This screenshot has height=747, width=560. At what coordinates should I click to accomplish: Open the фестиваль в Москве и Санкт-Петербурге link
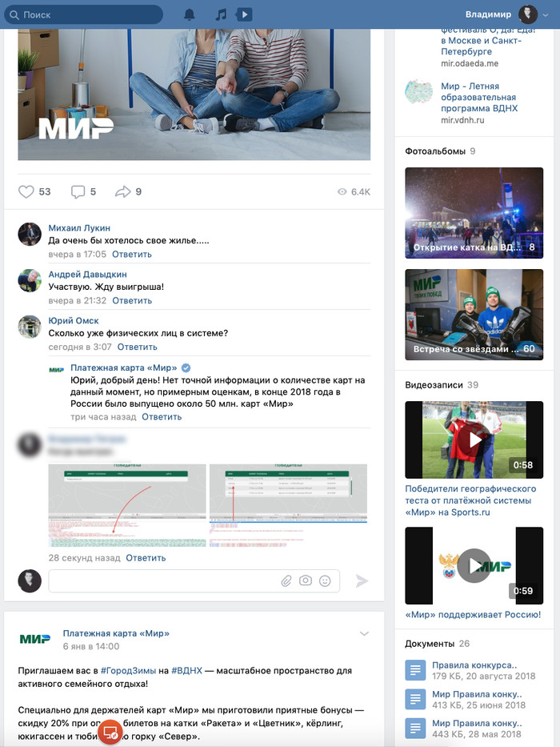488,41
